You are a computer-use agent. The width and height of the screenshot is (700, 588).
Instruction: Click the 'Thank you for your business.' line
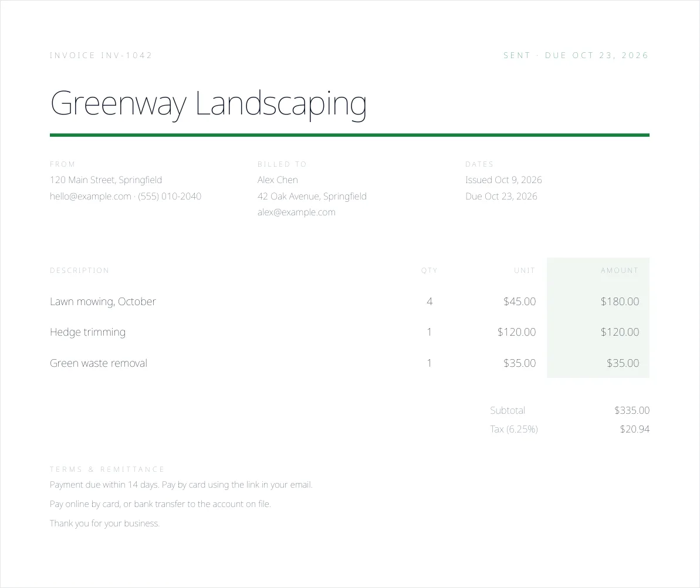[x=104, y=523]
